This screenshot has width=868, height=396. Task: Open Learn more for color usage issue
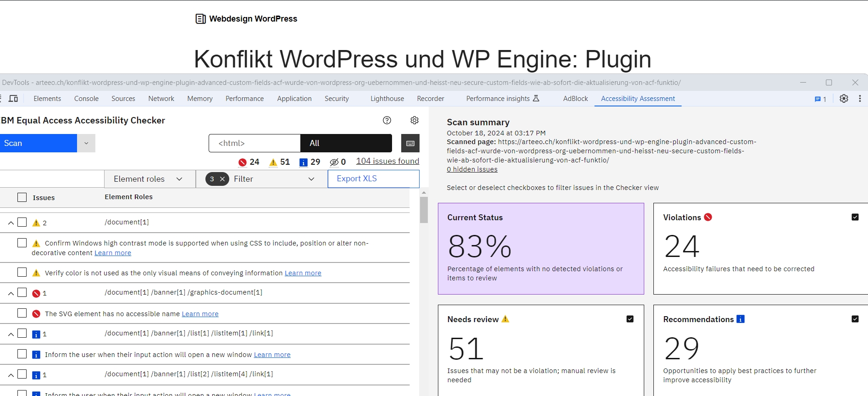303,273
